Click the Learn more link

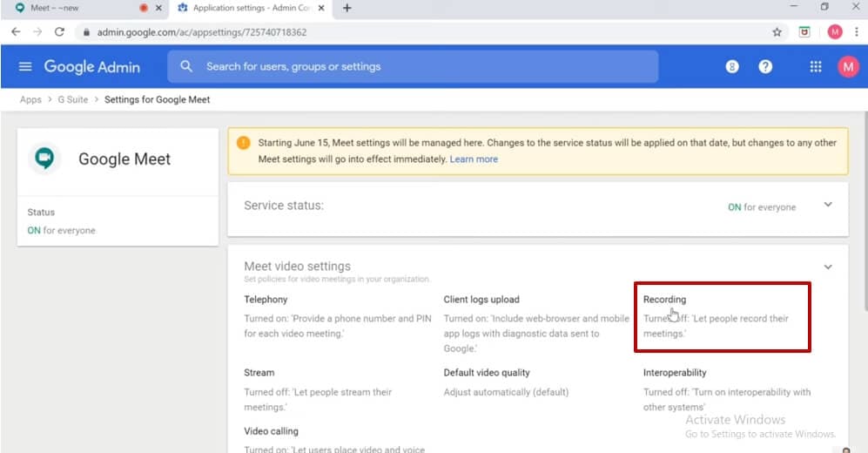[474, 159]
